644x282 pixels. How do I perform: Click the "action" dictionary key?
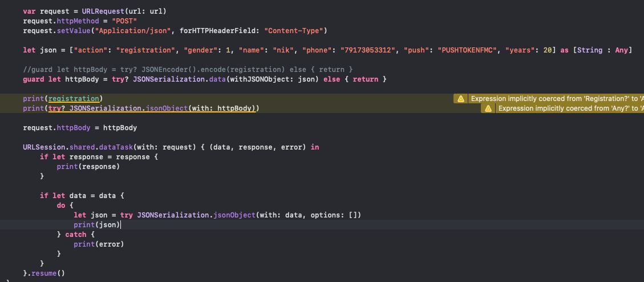(91, 50)
